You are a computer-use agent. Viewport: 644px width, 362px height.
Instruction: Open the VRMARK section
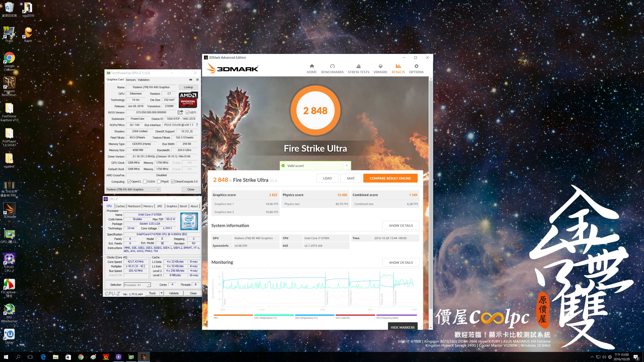point(380,69)
